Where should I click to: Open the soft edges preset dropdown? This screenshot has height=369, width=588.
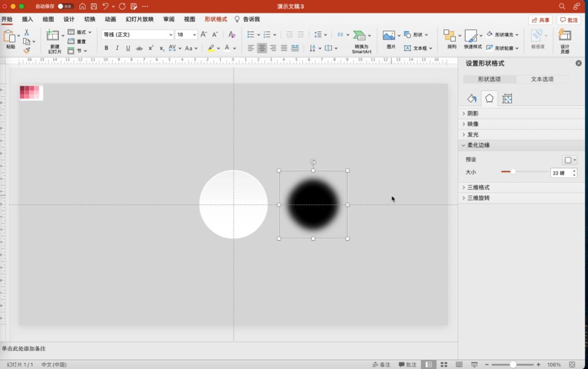(x=569, y=160)
